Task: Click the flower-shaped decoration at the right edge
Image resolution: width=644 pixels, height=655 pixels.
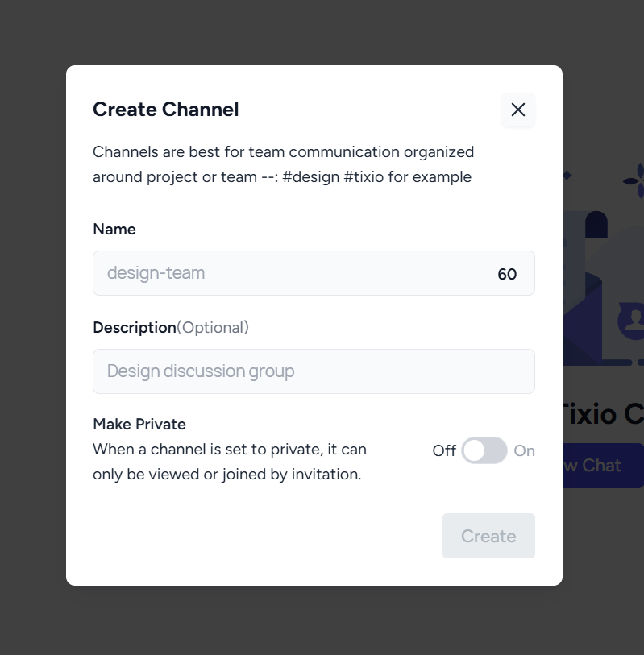Action: pos(635,181)
